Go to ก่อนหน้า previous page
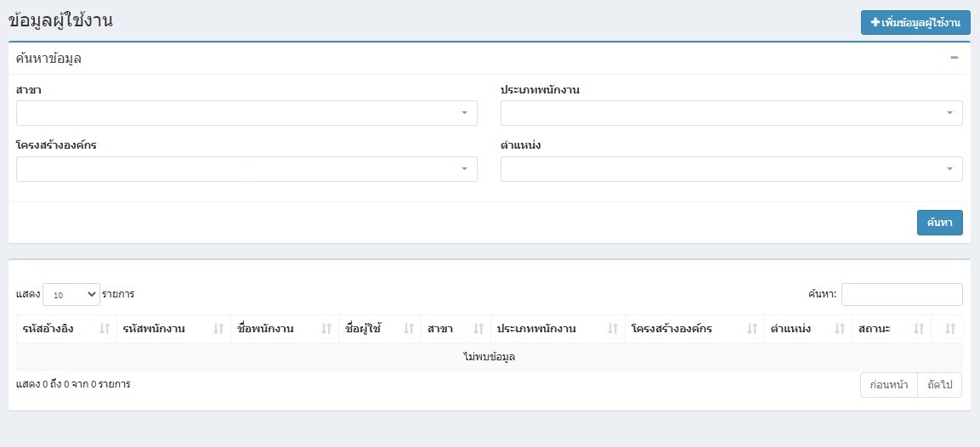This screenshot has height=447, width=980. [x=889, y=384]
